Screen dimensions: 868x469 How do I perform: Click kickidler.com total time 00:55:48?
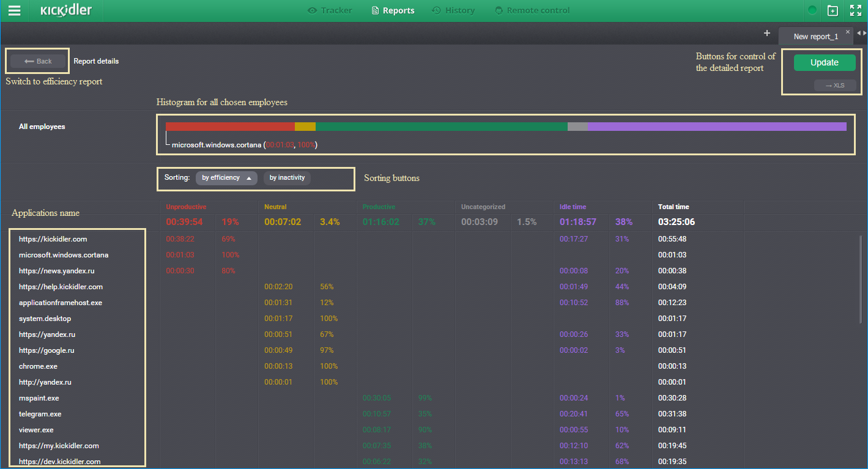click(x=672, y=239)
